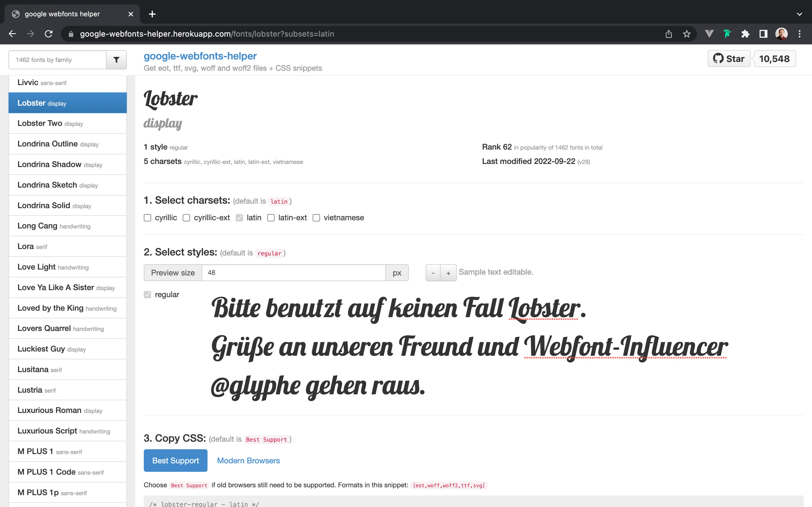Open the font family filter icon

click(116, 60)
